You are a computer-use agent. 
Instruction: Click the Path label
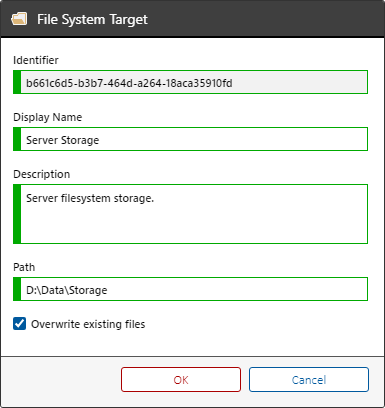pyautogui.click(x=24, y=267)
